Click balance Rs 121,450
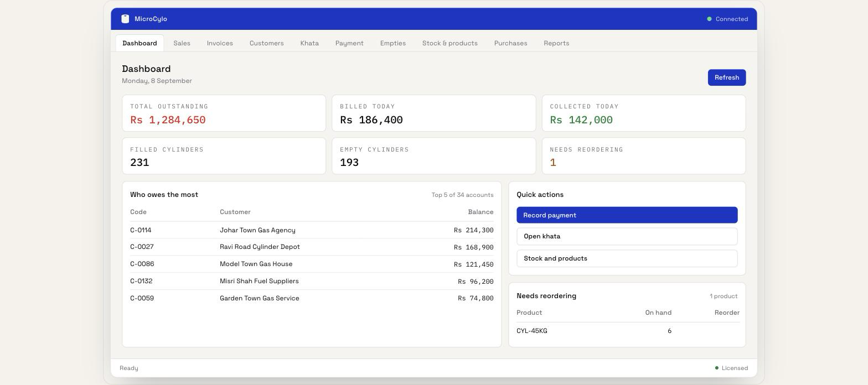 tap(473, 264)
